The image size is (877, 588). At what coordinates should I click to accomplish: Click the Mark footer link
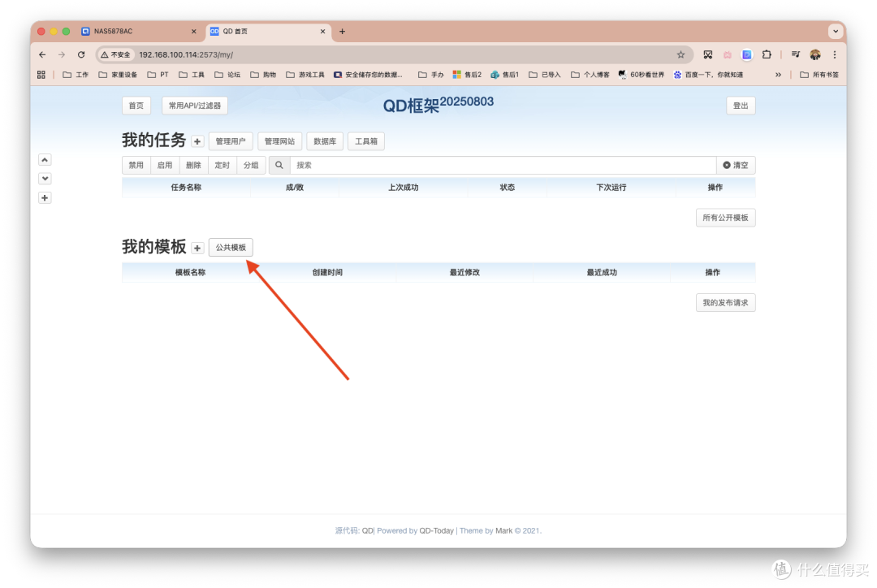pos(503,530)
